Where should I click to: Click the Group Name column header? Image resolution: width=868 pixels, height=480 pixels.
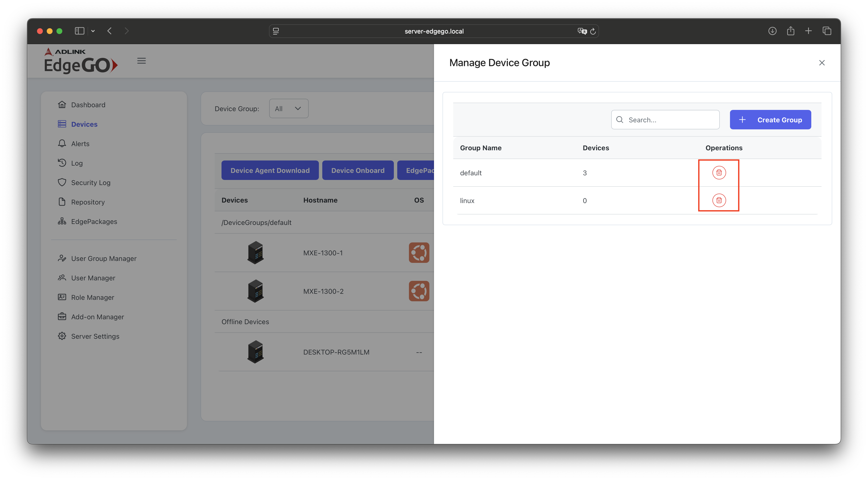[481, 148]
